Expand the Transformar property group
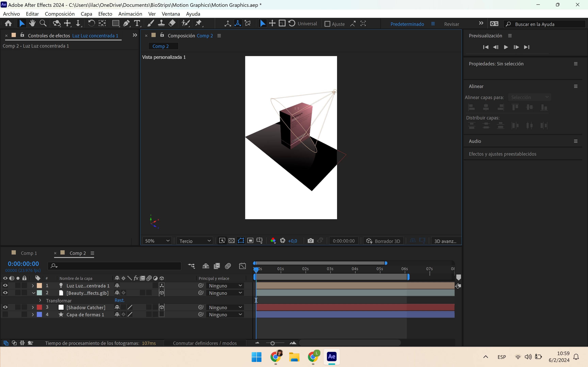 (x=40, y=301)
